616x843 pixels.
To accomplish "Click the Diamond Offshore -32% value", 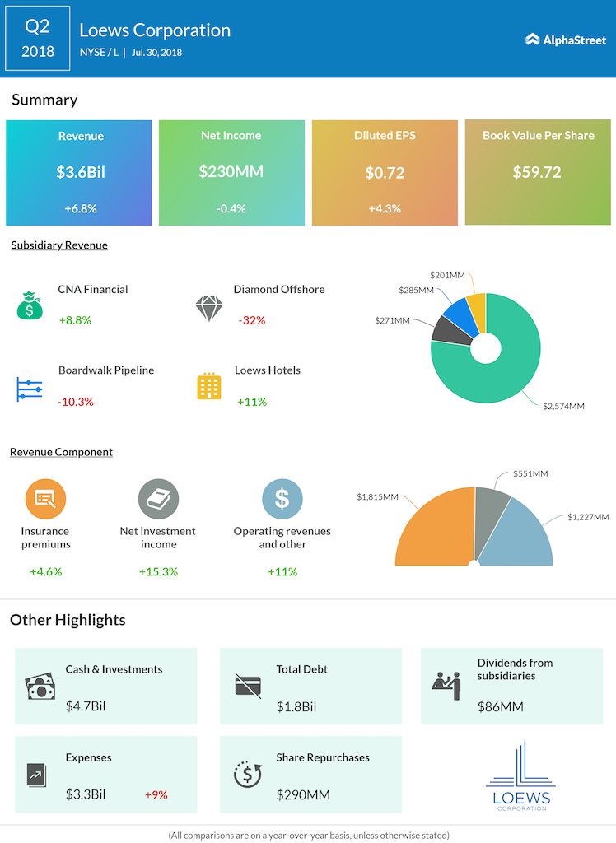I will (x=252, y=320).
